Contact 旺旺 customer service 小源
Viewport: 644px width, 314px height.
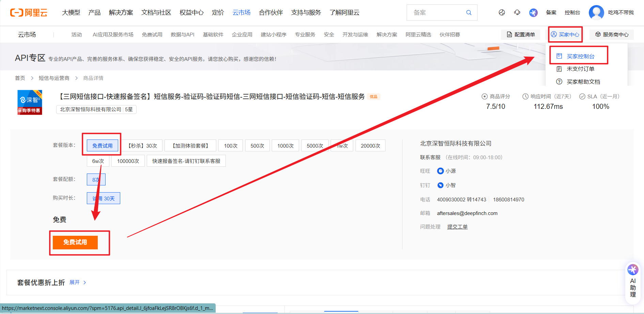[x=446, y=171]
